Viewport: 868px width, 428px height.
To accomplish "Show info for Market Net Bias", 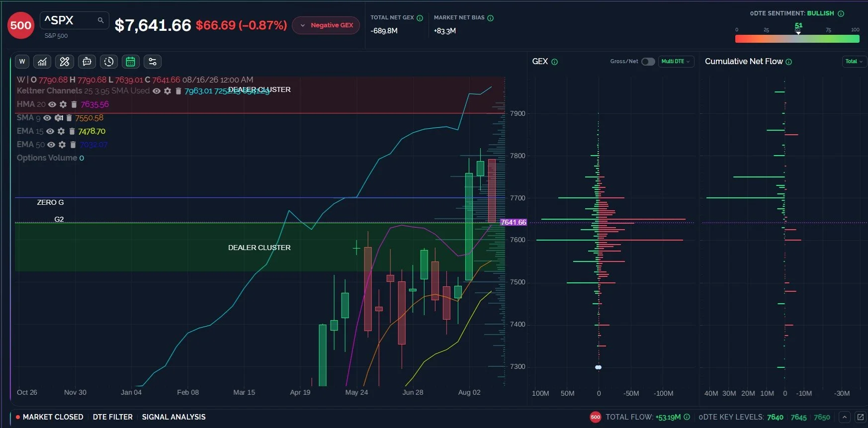I will click(x=491, y=18).
